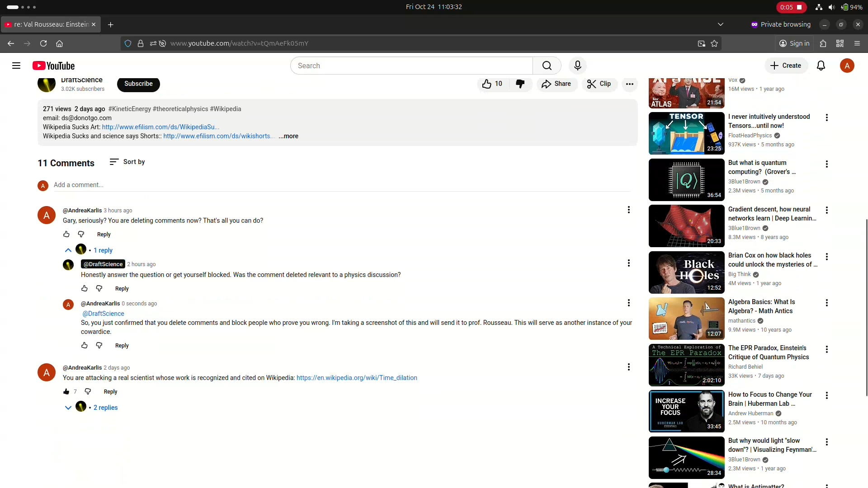Open the video's more actions ellipsis
Screen dimensions: 868x488
pos(629,84)
